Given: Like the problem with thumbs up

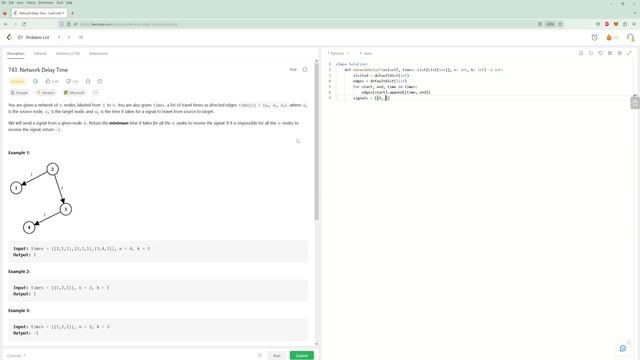Looking at the screenshot, I should click(52, 81).
